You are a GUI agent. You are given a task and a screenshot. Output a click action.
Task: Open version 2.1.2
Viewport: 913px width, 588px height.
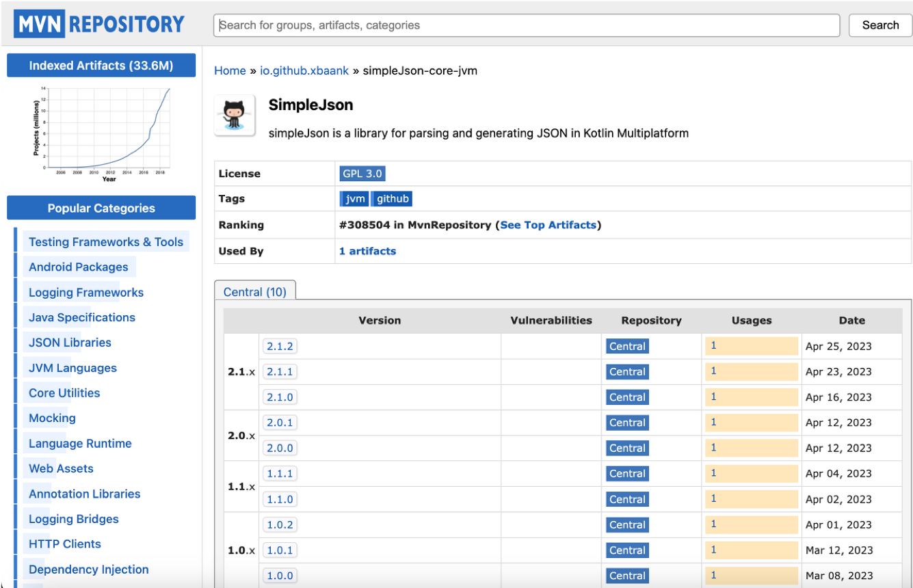280,346
